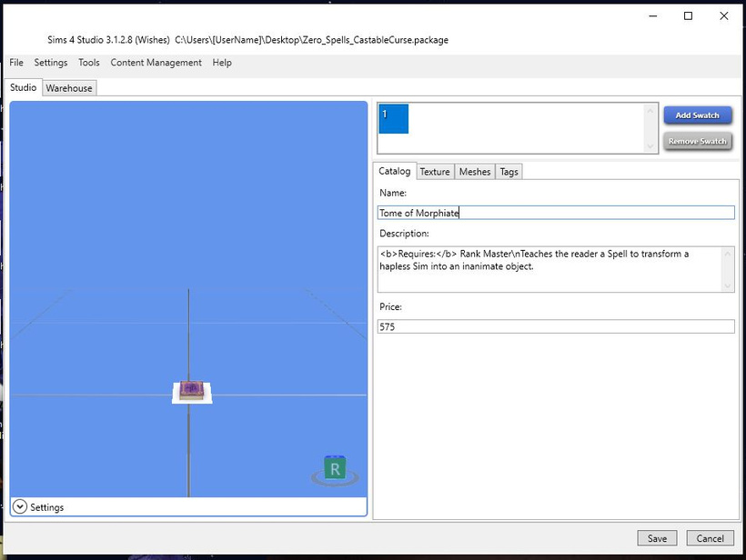Click the Add Swatch button
The height and width of the screenshot is (560, 746).
(x=698, y=115)
